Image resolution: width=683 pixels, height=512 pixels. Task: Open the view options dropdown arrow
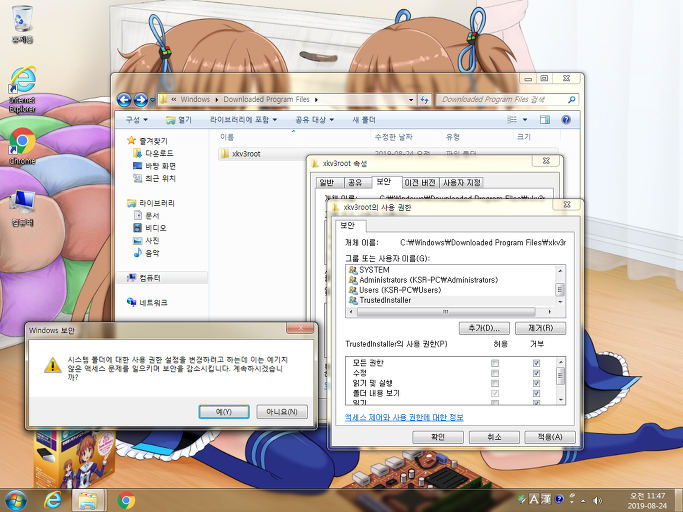[525, 119]
